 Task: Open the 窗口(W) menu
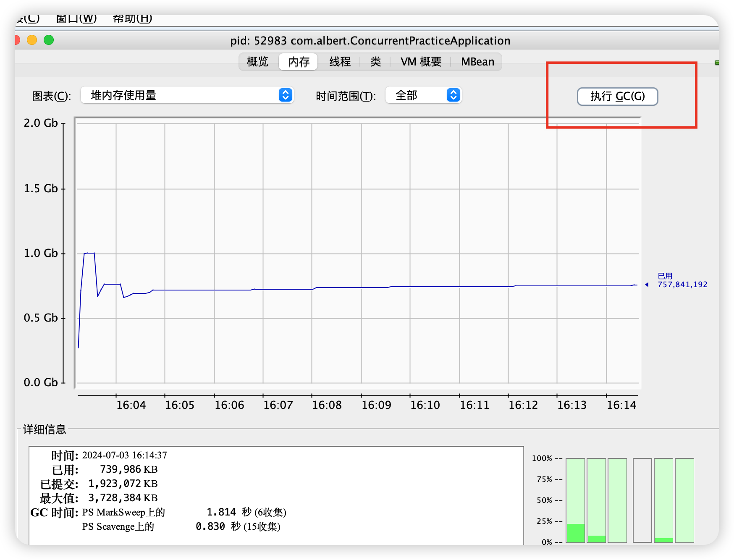pyautogui.click(x=76, y=19)
